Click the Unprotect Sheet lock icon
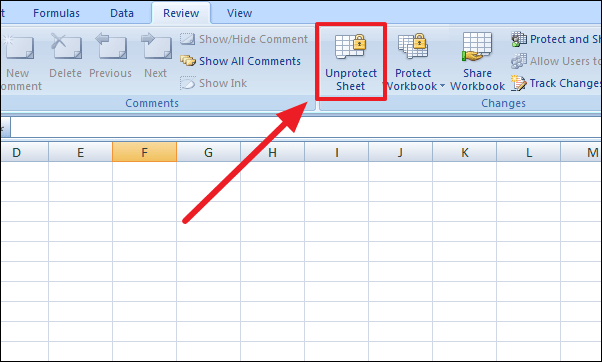This screenshot has width=602, height=362. point(351,46)
